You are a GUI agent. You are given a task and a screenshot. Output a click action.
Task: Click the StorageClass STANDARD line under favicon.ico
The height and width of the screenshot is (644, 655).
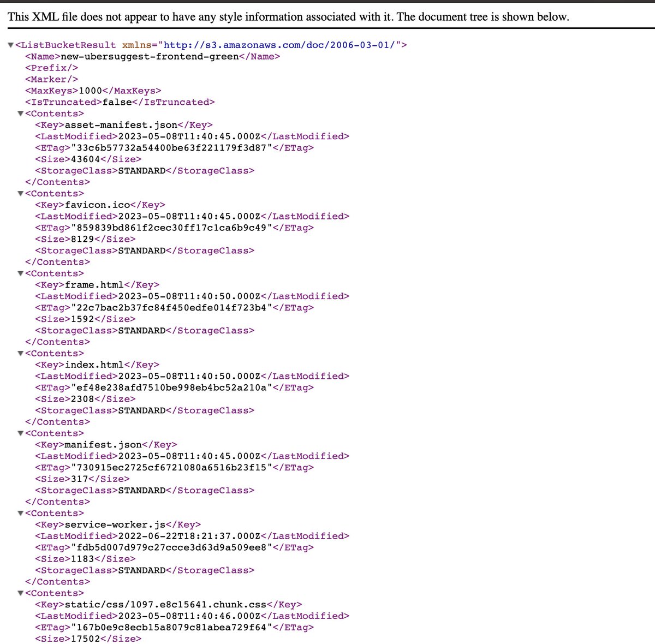coord(145,251)
